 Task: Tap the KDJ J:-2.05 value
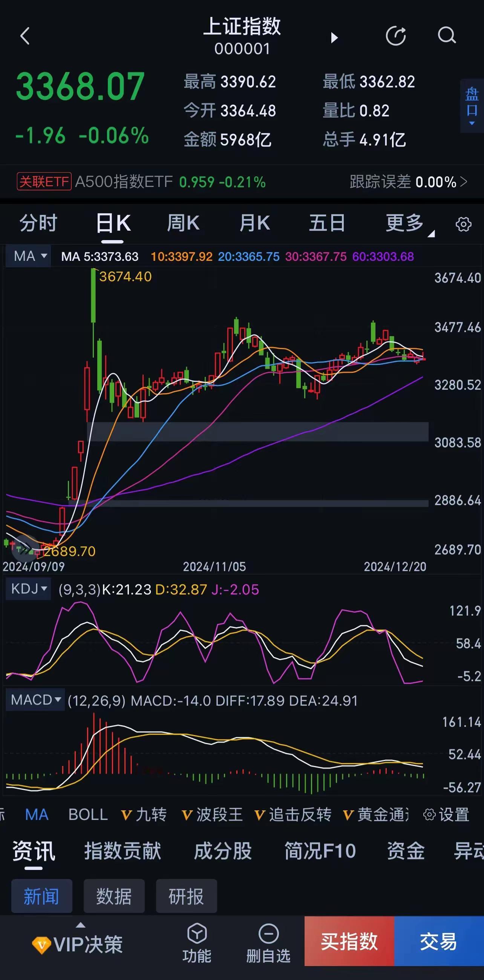[x=235, y=590]
